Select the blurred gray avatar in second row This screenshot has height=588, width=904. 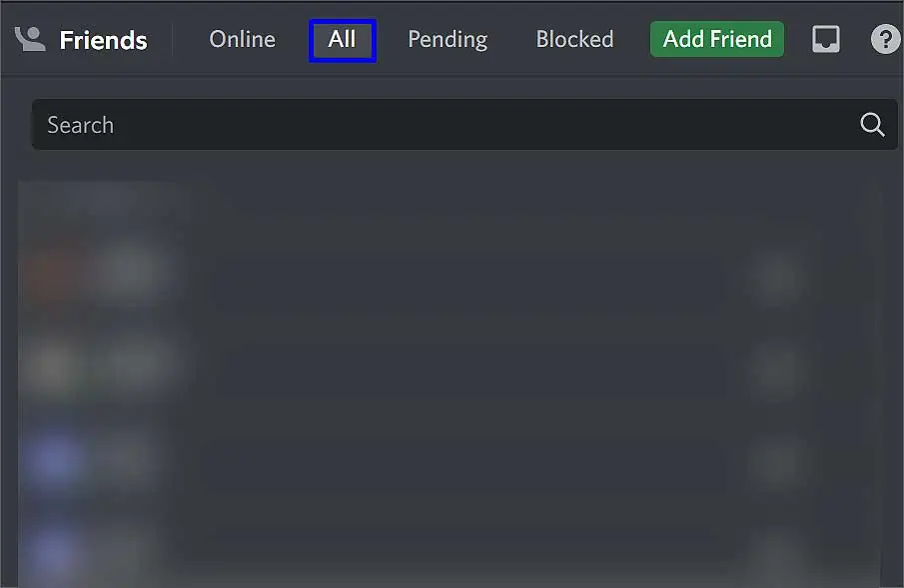tap(53, 366)
